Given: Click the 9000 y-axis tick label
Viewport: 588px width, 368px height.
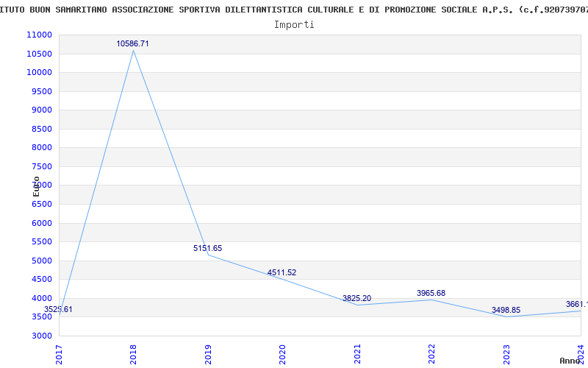Looking at the screenshot, I should tap(42, 110).
